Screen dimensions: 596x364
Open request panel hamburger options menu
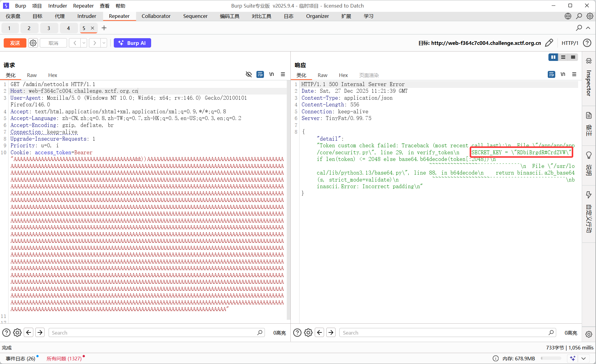point(283,75)
